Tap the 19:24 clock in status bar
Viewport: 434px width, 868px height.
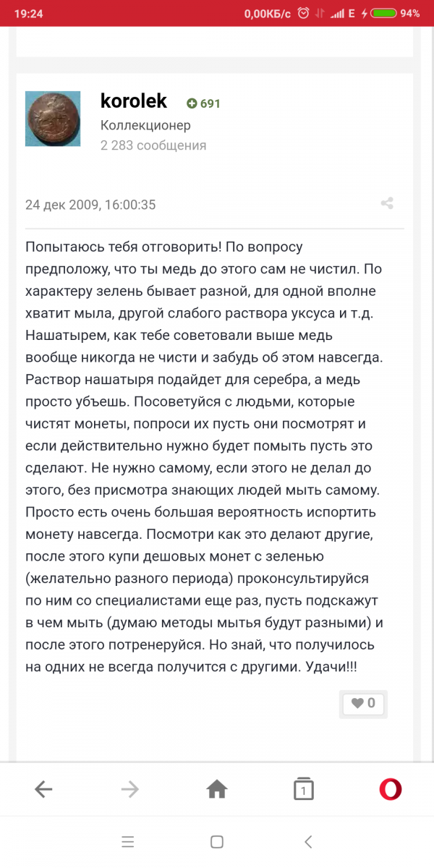pos(27,13)
